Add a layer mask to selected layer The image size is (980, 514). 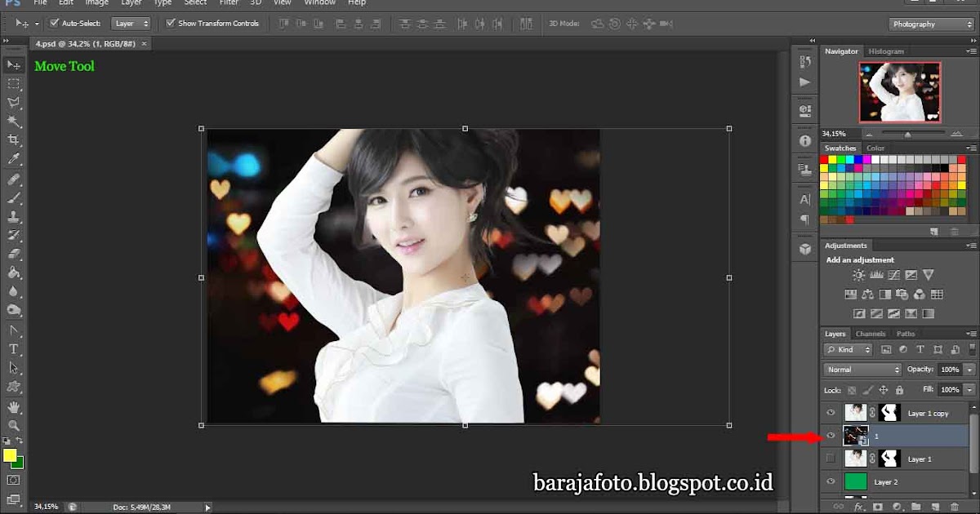(878, 507)
